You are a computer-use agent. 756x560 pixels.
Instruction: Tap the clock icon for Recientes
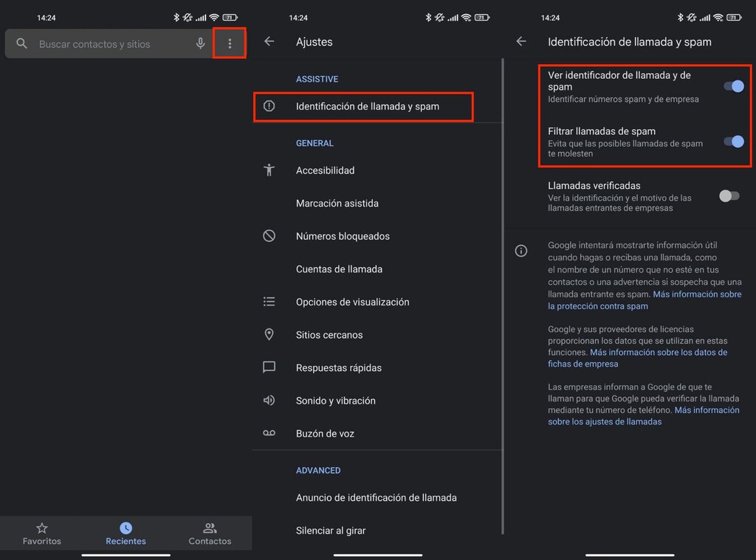pos(126,528)
